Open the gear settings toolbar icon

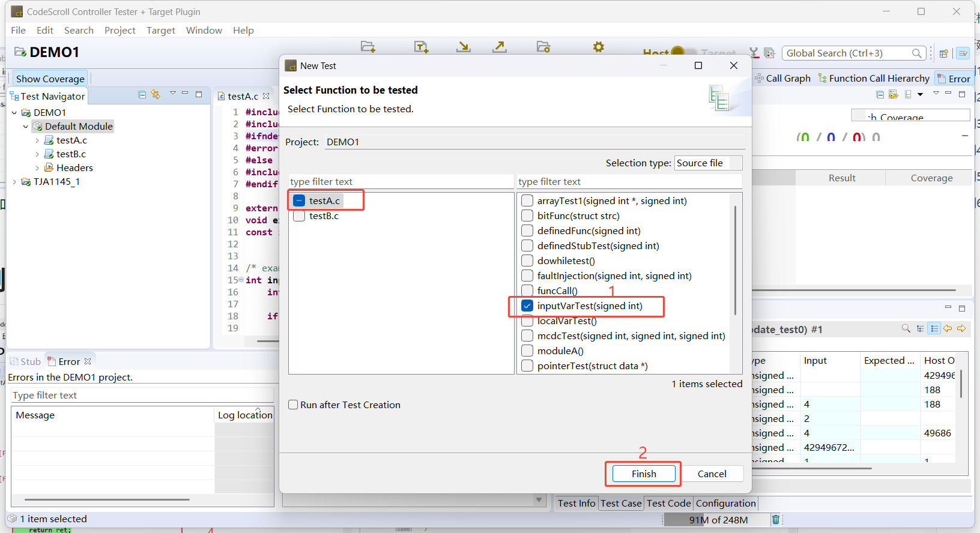[x=599, y=47]
